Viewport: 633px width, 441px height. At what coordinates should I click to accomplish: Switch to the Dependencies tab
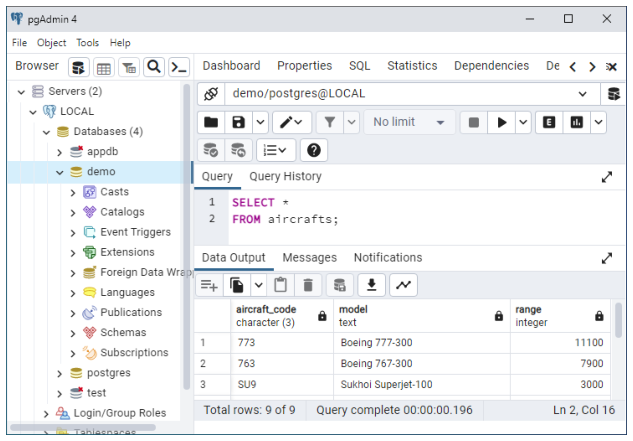click(491, 66)
